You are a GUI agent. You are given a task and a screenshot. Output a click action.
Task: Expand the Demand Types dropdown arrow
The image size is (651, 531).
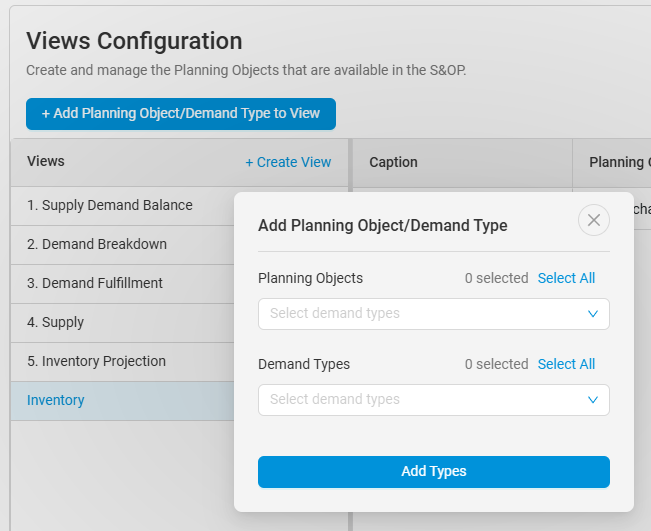(593, 400)
